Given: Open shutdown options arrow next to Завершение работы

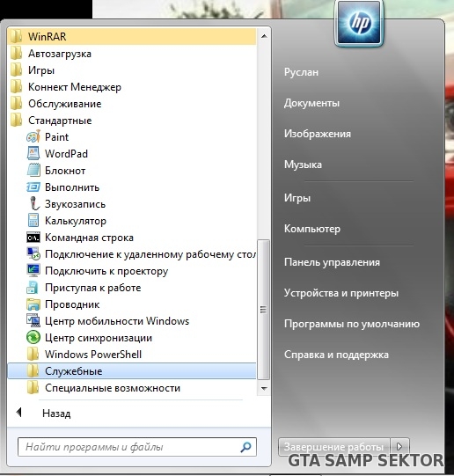Looking at the screenshot, I should coord(399,447).
